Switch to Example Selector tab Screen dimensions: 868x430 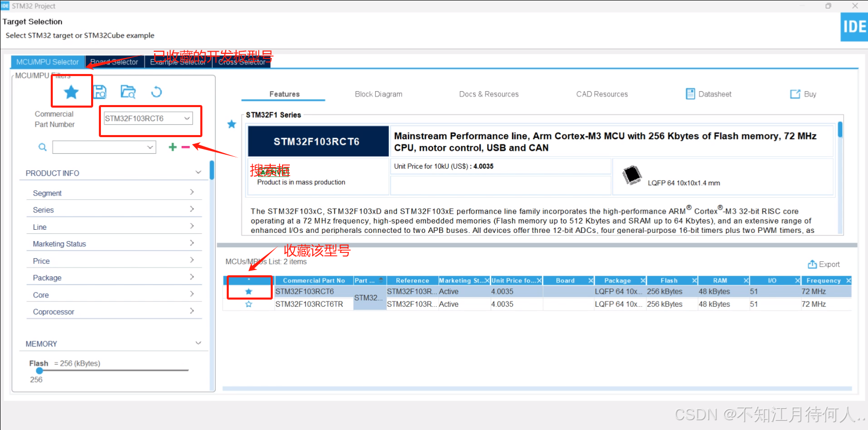click(x=178, y=62)
